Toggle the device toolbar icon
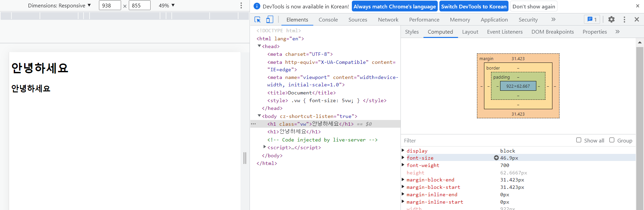Image resolution: width=644 pixels, height=210 pixels. point(270,19)
